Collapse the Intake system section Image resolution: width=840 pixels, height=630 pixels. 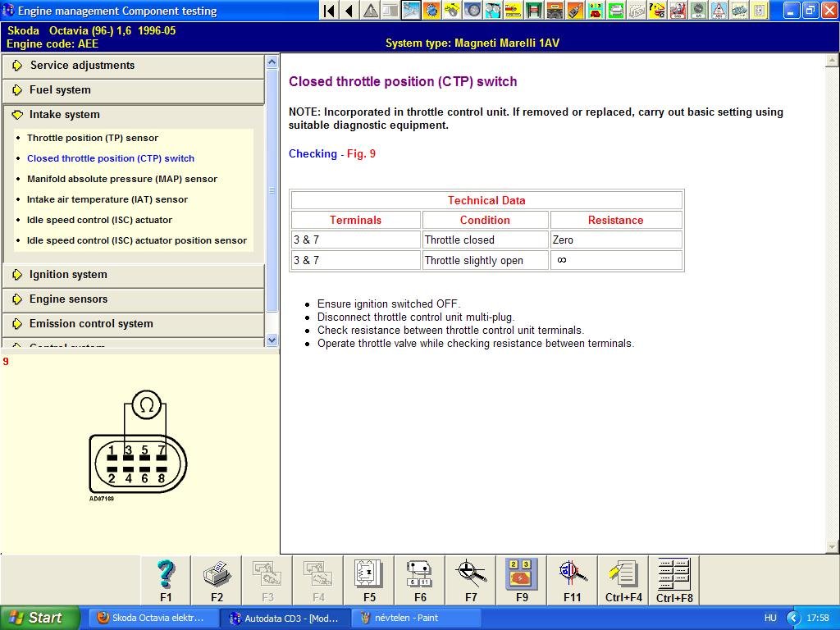click(x=134, y=115)
